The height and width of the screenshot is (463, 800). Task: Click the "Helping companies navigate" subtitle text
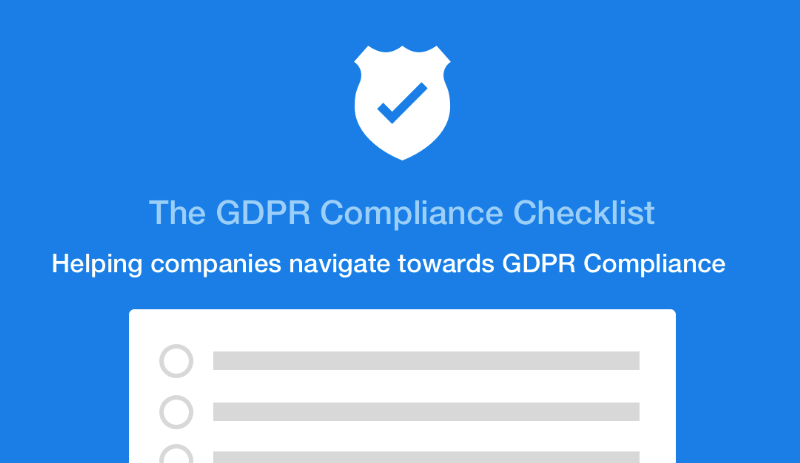(x=388, y=265)
